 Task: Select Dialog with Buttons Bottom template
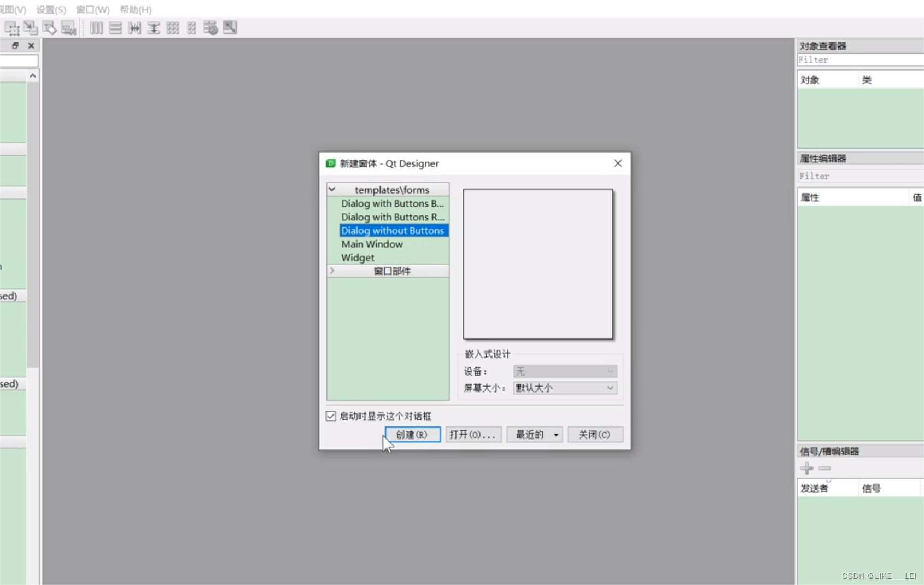392,203
